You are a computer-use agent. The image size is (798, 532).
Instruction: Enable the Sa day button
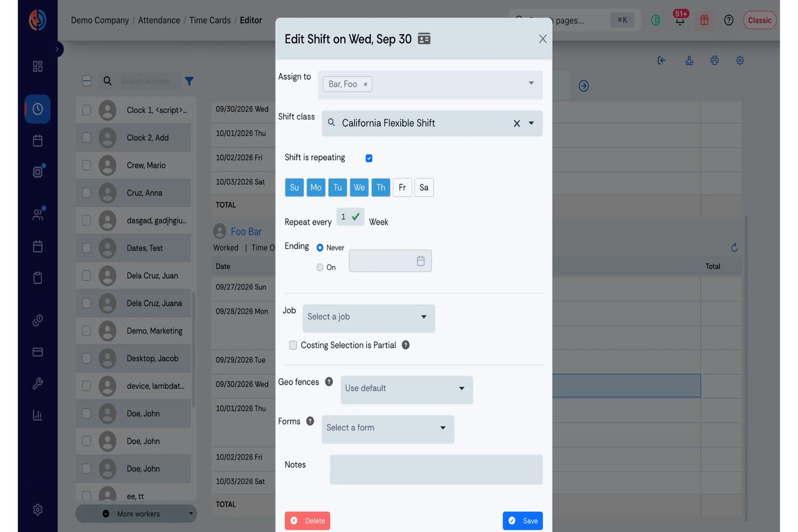tap(424, 187)
